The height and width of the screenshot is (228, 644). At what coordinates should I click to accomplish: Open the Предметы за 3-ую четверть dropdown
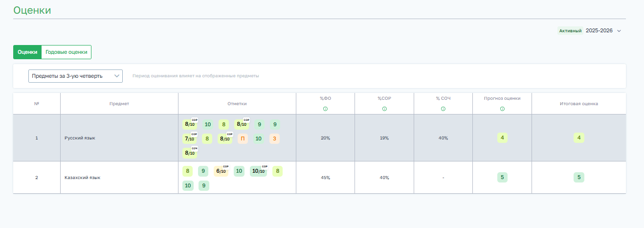click(75, 76)
